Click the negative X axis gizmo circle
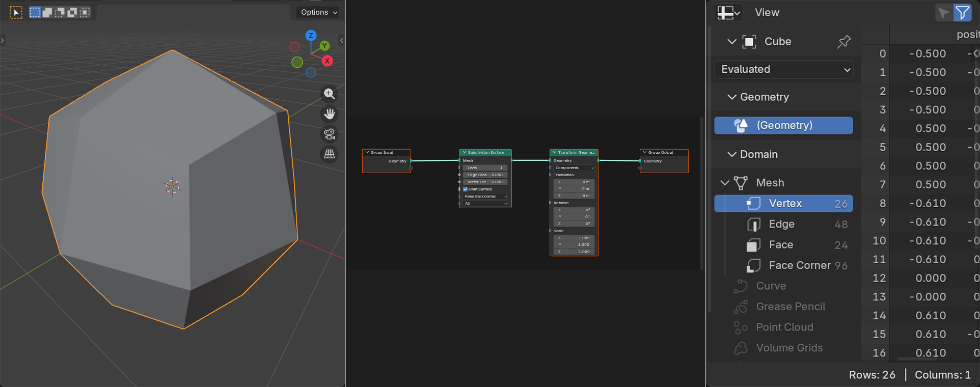The width and height of the screenshot is (980, 387). [294, 47]
